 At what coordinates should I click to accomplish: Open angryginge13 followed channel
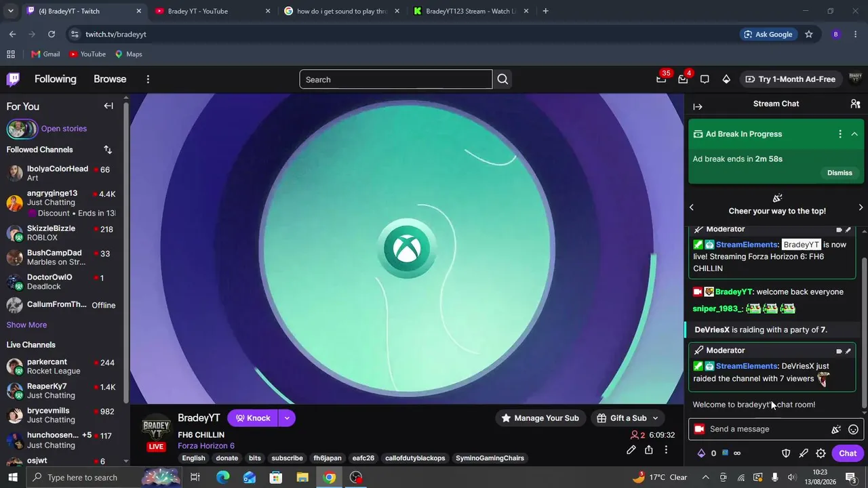click(x=62, y=203)
